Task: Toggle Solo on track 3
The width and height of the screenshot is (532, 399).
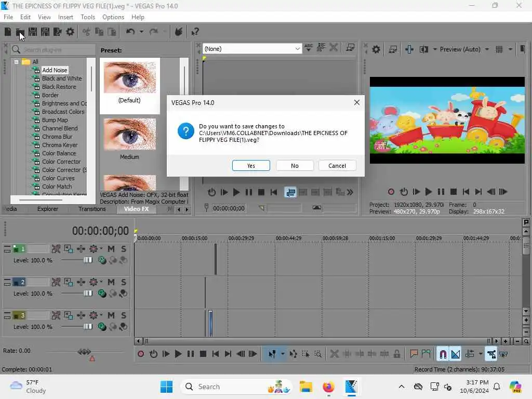Action: click(x=124, y=315)
